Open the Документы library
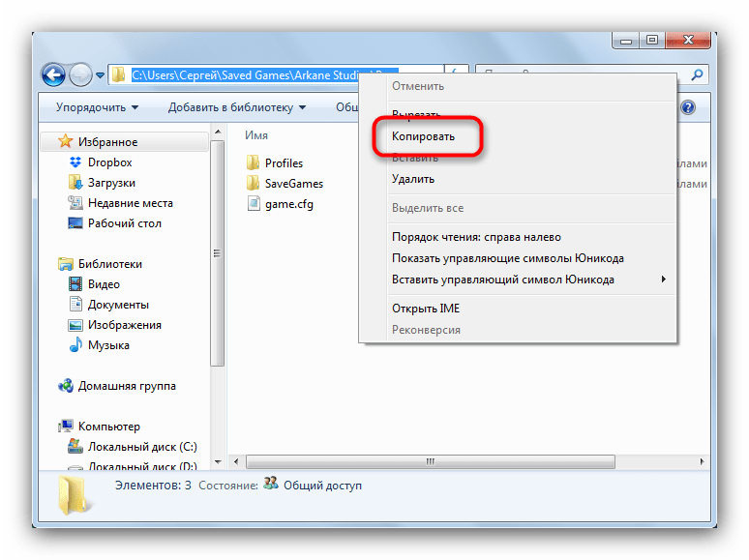749x560 pixels. tap(118, 305)
